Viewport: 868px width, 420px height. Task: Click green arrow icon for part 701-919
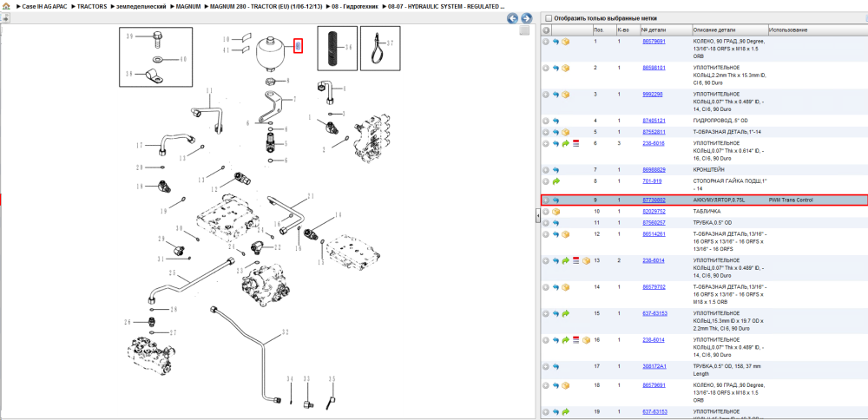click(x=556, y=181)
